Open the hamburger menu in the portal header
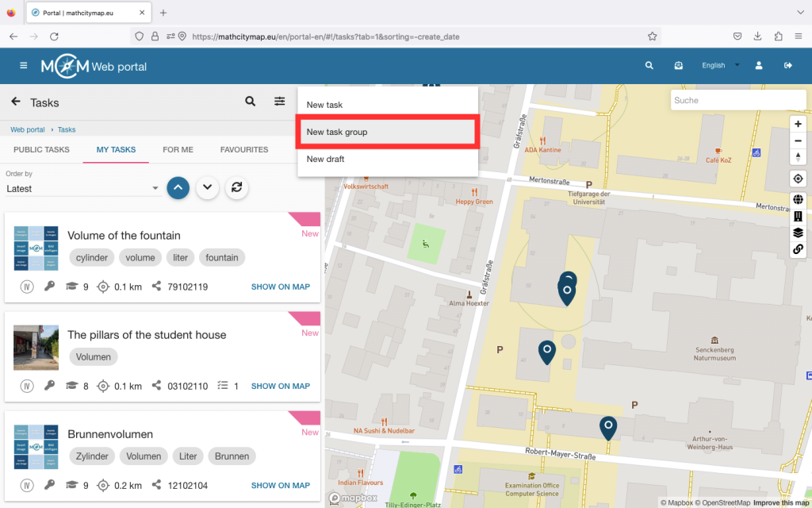This screenshot has width=812, height=508. coord(24,66)
